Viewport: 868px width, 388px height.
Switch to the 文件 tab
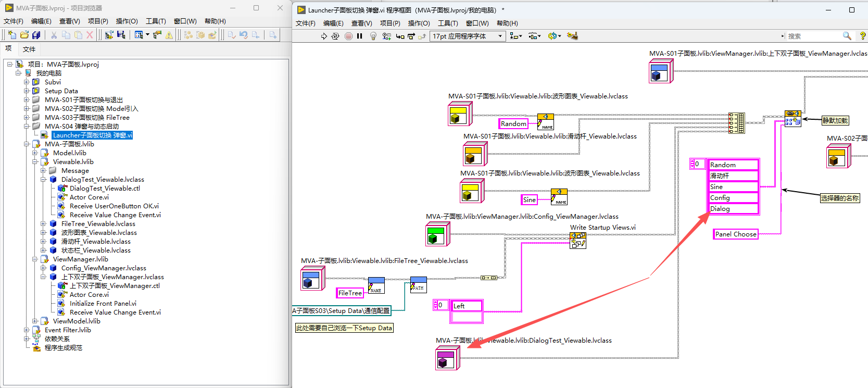click(x=29, y=49)
